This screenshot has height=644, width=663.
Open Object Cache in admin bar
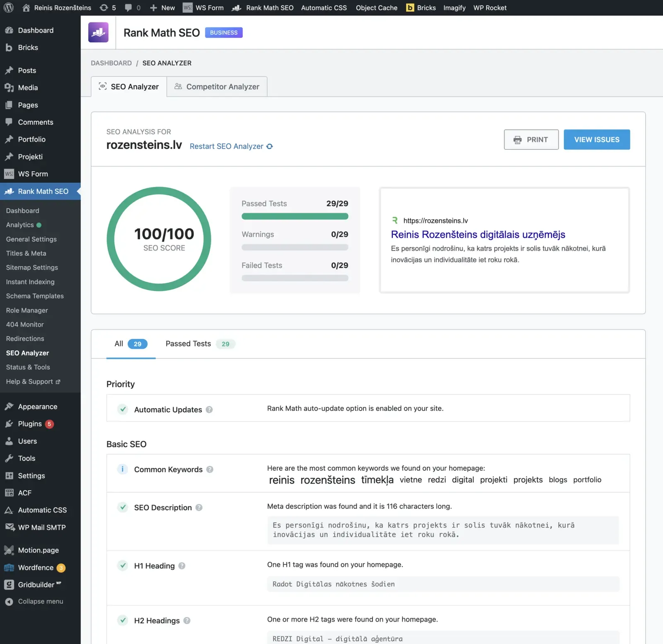coord(376,7)
